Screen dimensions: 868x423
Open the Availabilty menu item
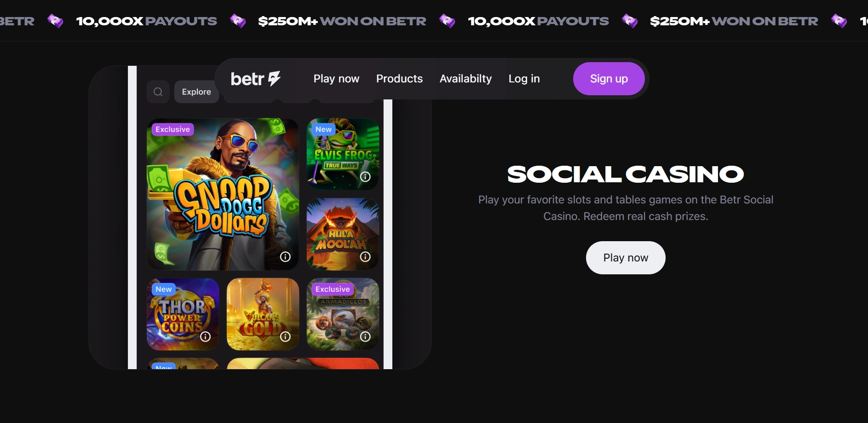click(x=466, y=79)
